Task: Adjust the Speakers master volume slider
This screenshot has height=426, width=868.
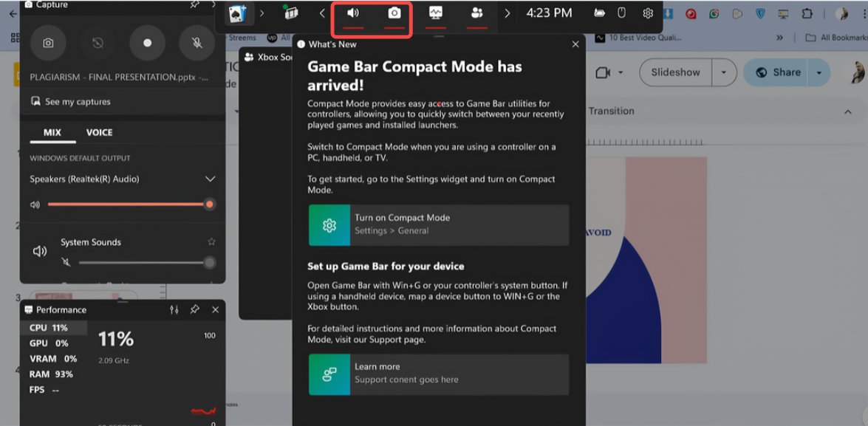Action: [131, 205]
